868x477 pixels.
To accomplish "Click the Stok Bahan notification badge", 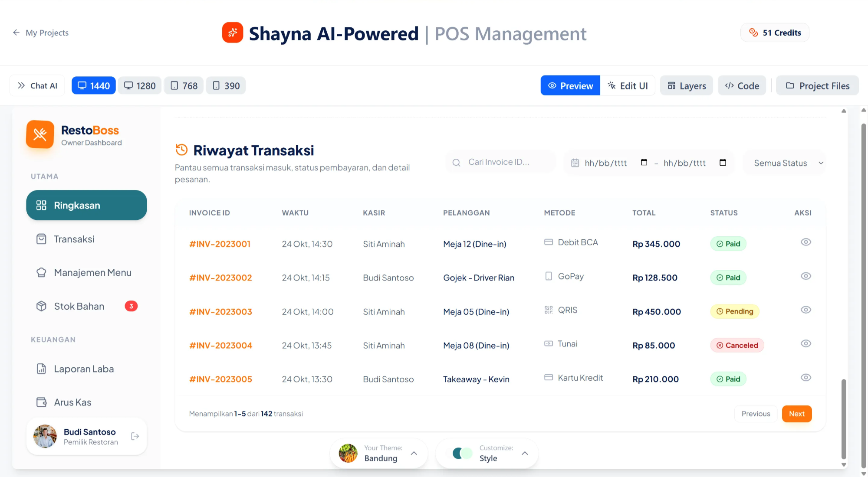I will (x=131, y=306).
